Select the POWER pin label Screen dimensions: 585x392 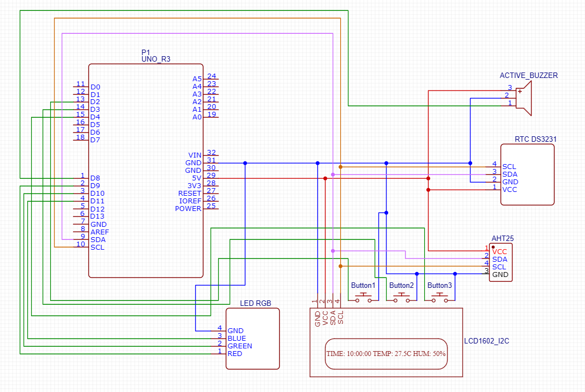188,208
